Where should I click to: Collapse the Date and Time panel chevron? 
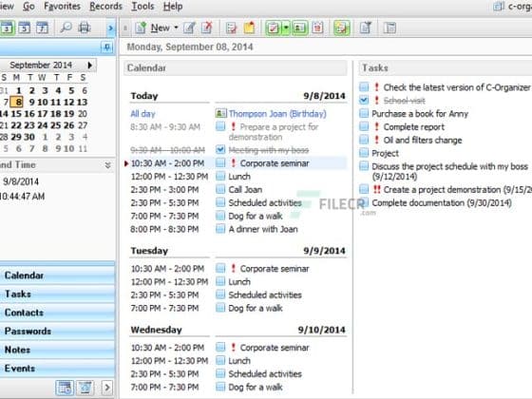click(107, 165)
